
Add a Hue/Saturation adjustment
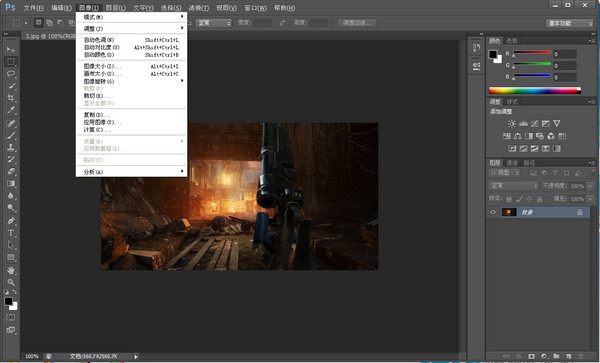[507, 136]
